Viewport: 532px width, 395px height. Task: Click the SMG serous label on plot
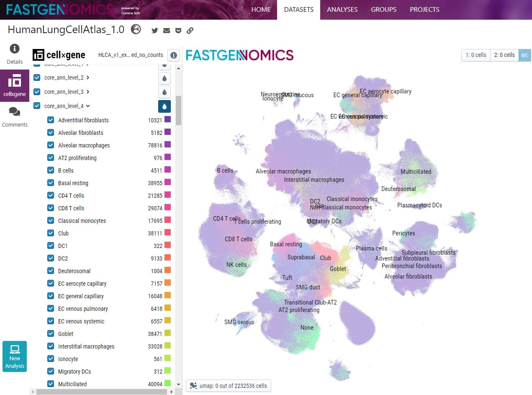point(239,322)
